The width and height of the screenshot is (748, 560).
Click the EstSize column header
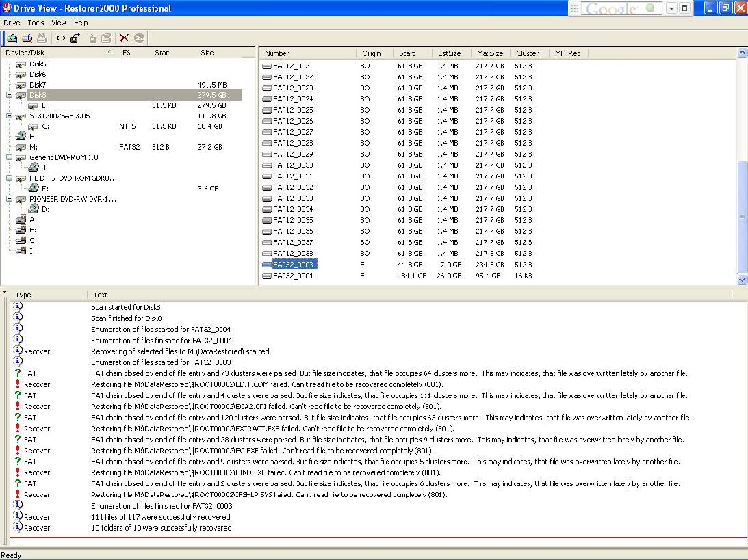pyautogui.click(x=451, y=53)
